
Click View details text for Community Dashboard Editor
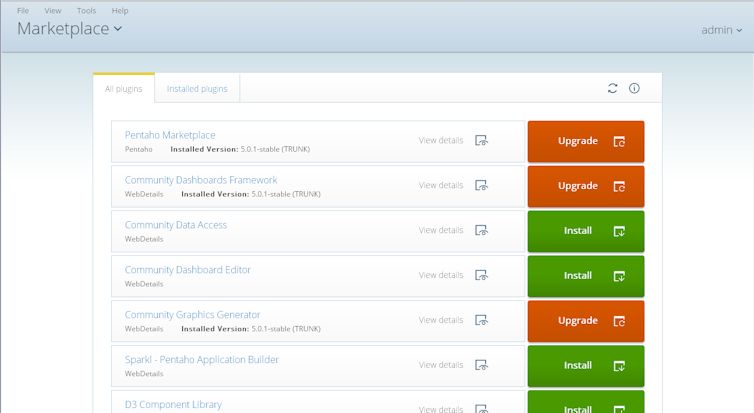point(441,275)
